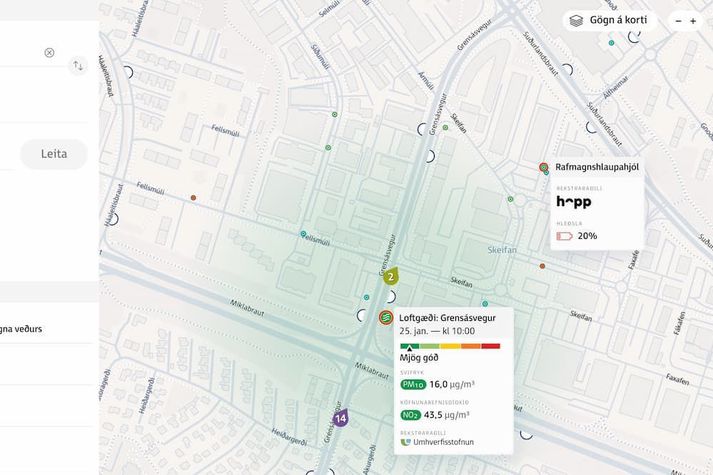Select the teal dot marker on Fellsmúli street
713x475 pixels.
pos(303,234)
